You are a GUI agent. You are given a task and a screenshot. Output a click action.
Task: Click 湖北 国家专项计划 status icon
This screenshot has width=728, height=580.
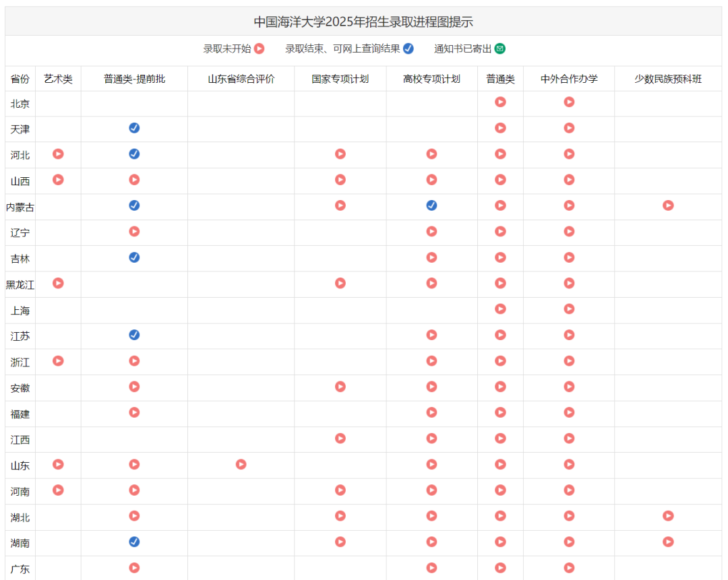[x=340, y=516]
